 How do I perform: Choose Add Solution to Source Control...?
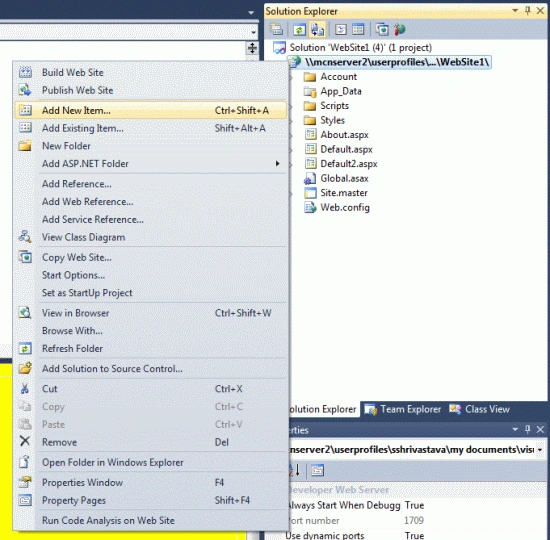pos(151,368)
